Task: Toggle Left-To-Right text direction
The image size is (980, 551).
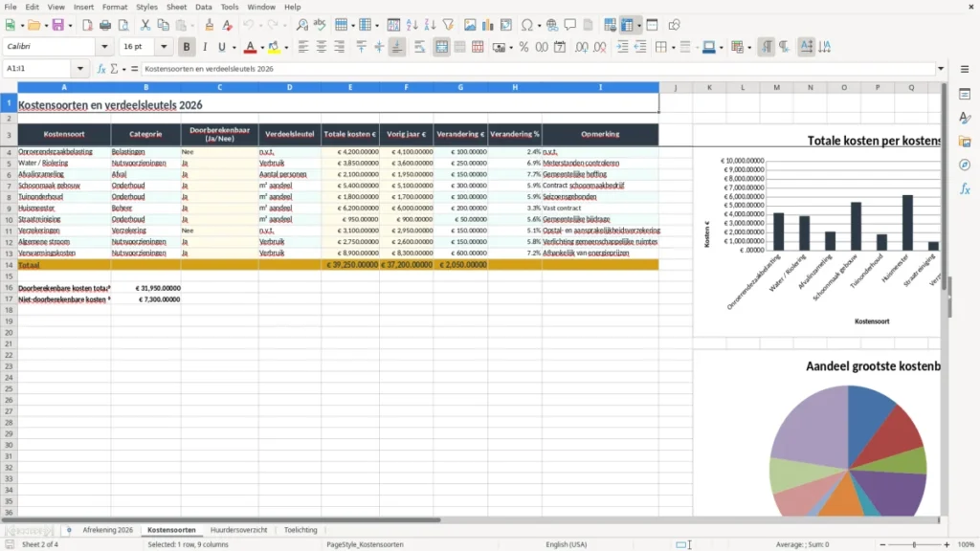Action: [x=767, y=47]
